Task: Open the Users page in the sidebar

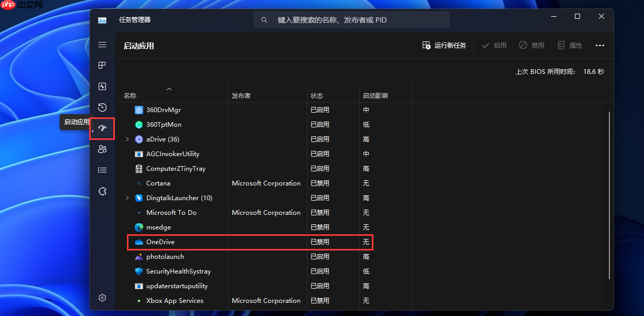Action: pyautogui.click(x=102, y=149)
